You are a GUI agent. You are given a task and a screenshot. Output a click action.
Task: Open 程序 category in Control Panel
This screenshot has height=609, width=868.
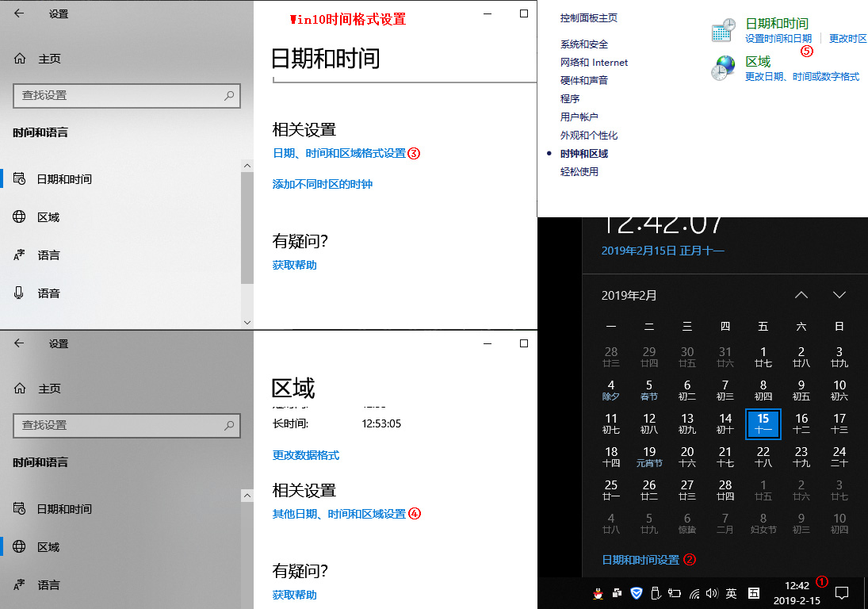click(x=570, y=99)
